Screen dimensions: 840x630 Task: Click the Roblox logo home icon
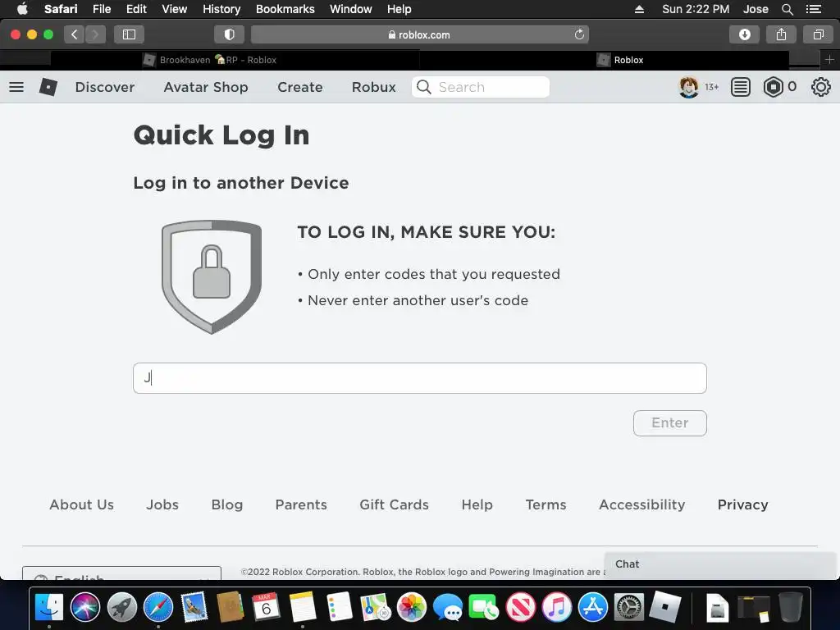(48, 87)
